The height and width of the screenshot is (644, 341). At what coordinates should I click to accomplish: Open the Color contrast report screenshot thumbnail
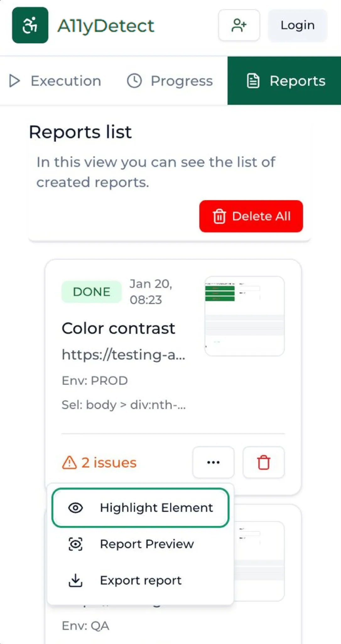click(244, 316)
